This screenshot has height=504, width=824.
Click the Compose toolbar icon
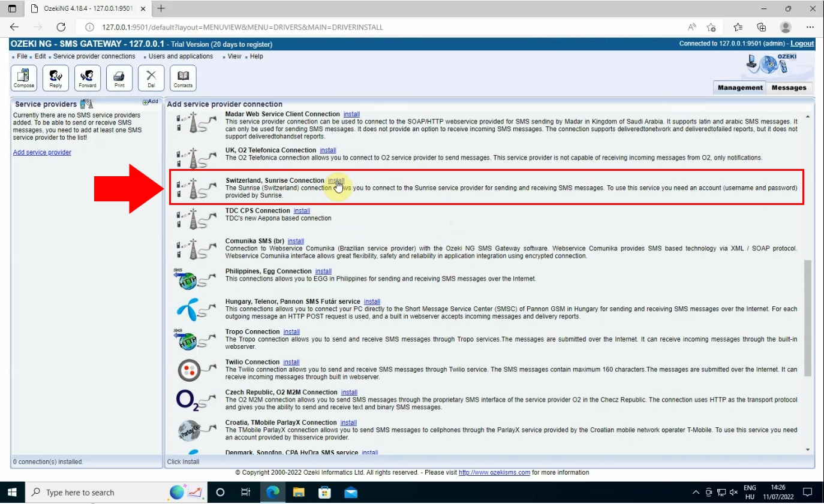click(x=24, y=78)
